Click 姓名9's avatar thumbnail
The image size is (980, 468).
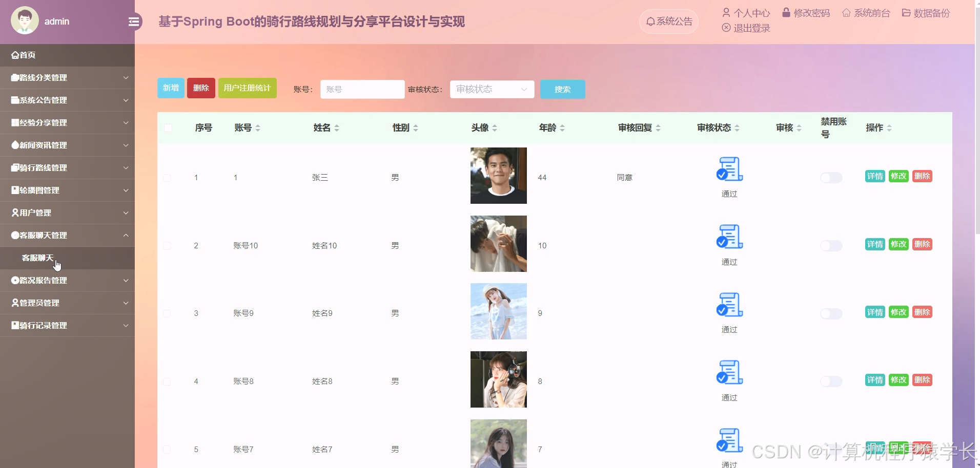click(x=499, y=311)
